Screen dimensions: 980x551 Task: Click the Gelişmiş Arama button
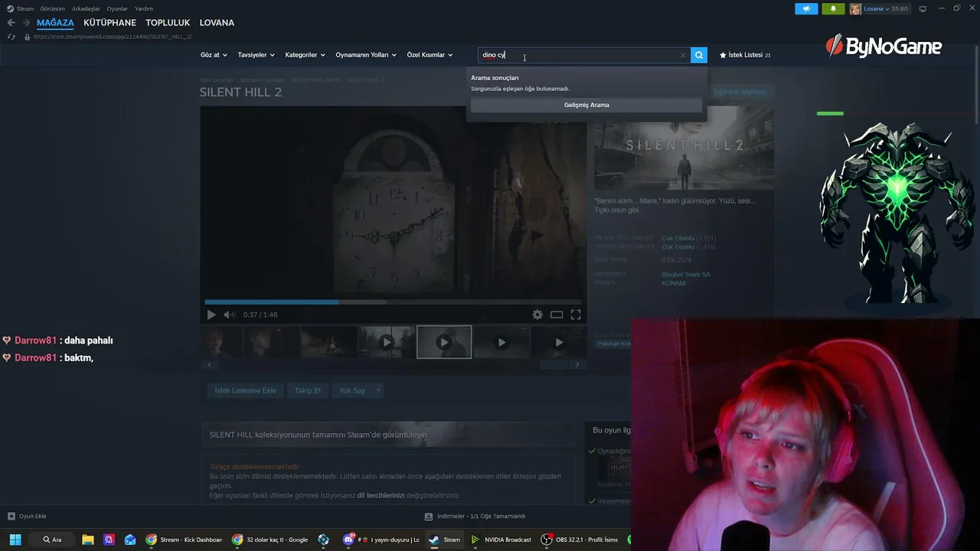coord(586,105)
